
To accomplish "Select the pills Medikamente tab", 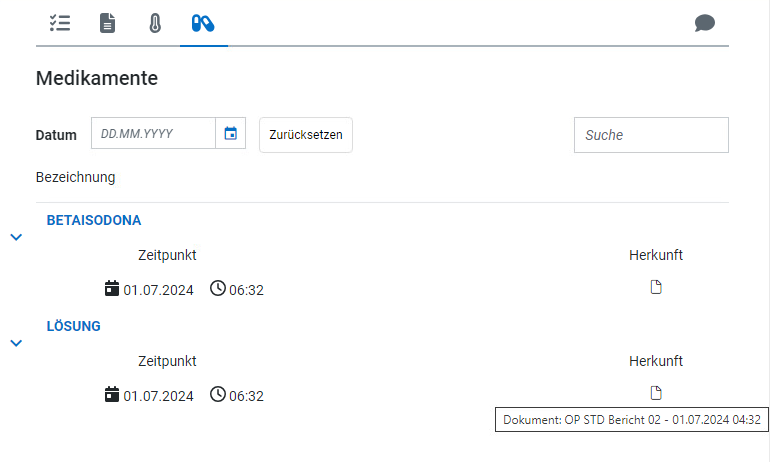I will pyautogui.click(x=203, y=23).
